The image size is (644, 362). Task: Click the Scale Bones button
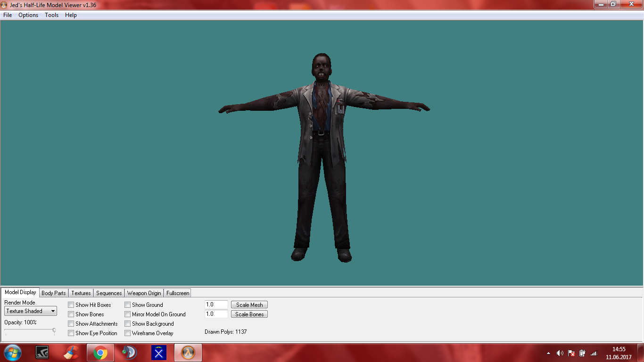click(x=249, y=314)
